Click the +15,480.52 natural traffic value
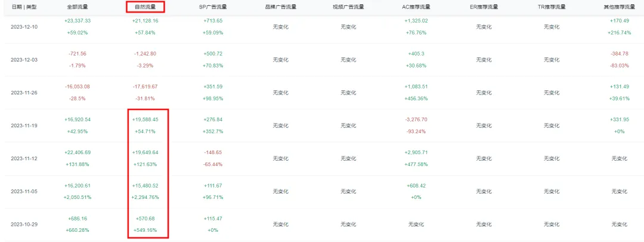The height and width of the screenshot is (242, 644). tap(145, 186)
